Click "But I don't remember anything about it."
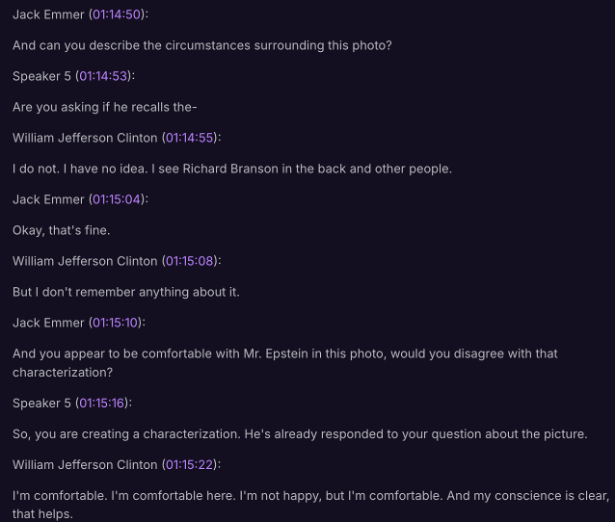Screen dimensions: 616x522 (x=125, y=292)
